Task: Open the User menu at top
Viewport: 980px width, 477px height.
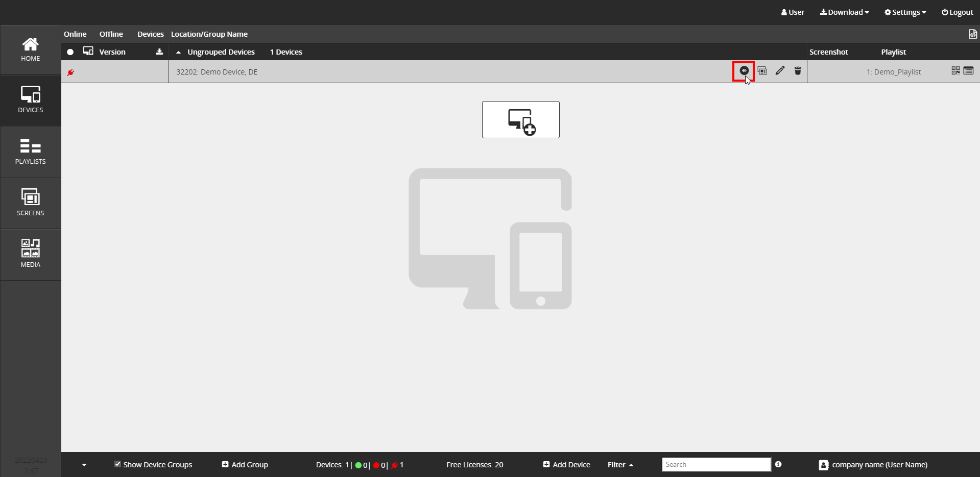Action: (793, 12)
